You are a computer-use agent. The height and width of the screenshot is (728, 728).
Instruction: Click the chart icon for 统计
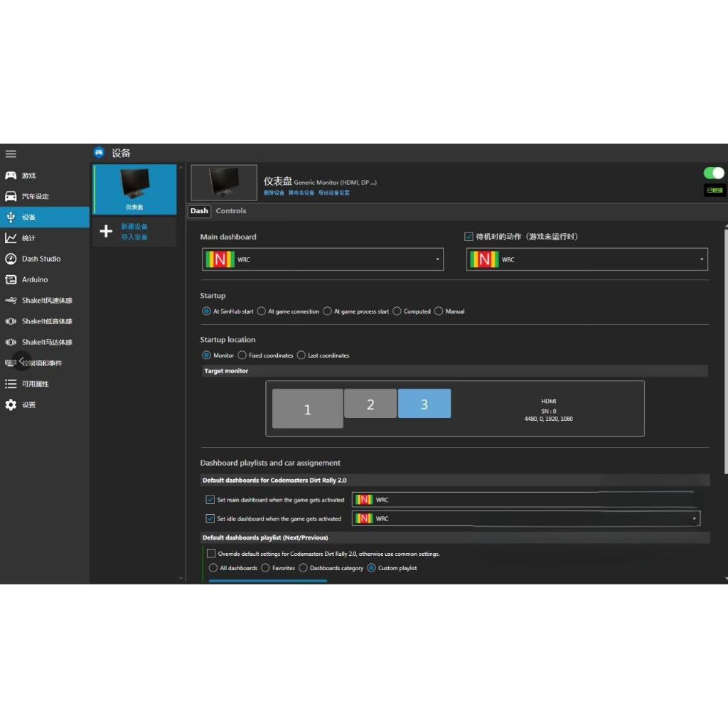pyautogui.click(x=11, y=238)
